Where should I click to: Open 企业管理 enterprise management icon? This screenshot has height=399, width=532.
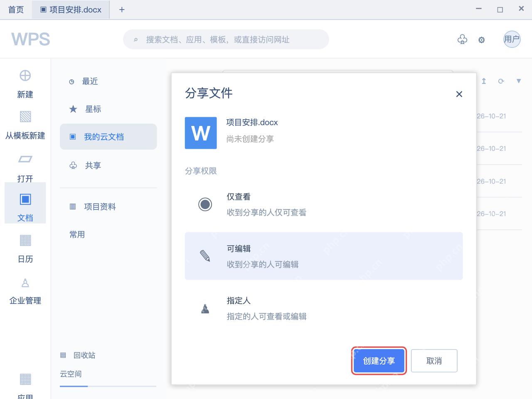coord(25,283)
